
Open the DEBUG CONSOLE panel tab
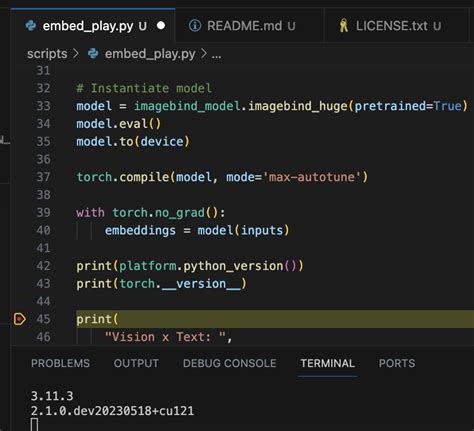tap(230, 363)
